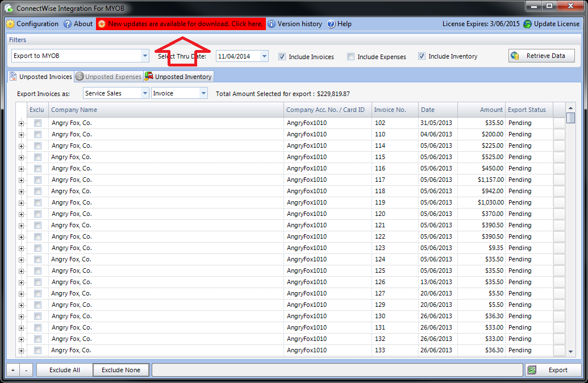Open the Export to MYOB dropdown
The width and height of the screenshot is (588, 383).
point(145,56)
